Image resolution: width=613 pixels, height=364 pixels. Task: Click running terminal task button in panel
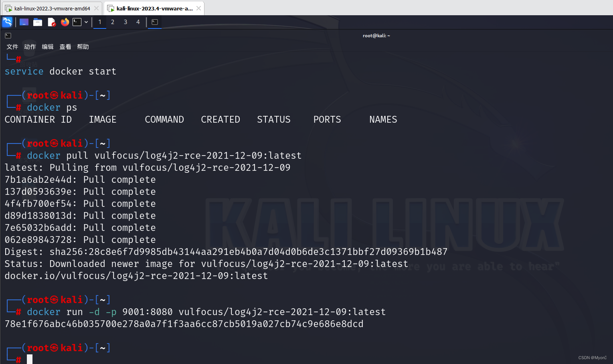click(155, 22)
